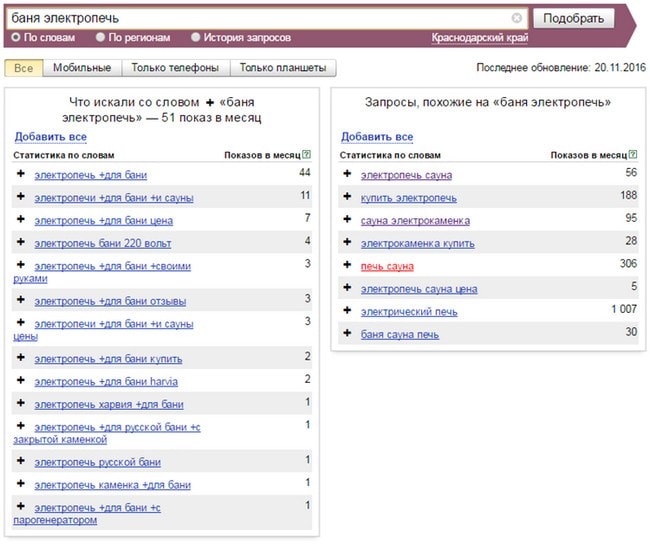
Task: Add 'купить электропечь' using plus icon
Action: [x=347, y=197]
